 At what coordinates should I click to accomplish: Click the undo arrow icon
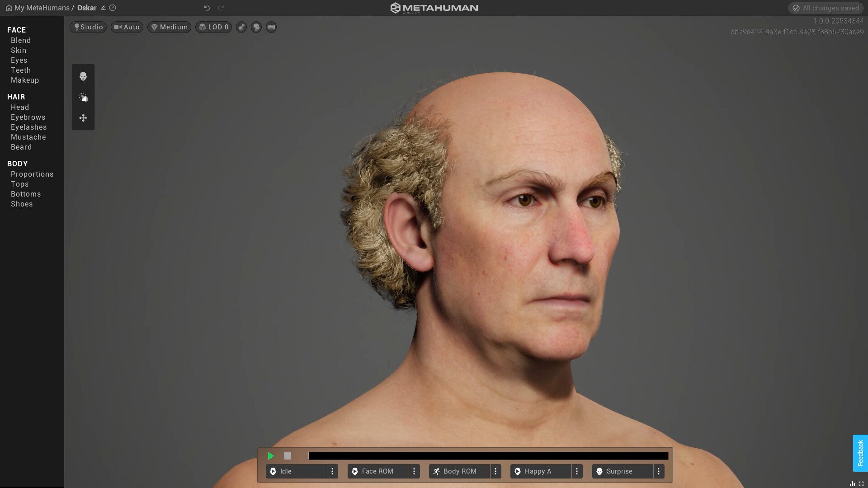point(207,8)
